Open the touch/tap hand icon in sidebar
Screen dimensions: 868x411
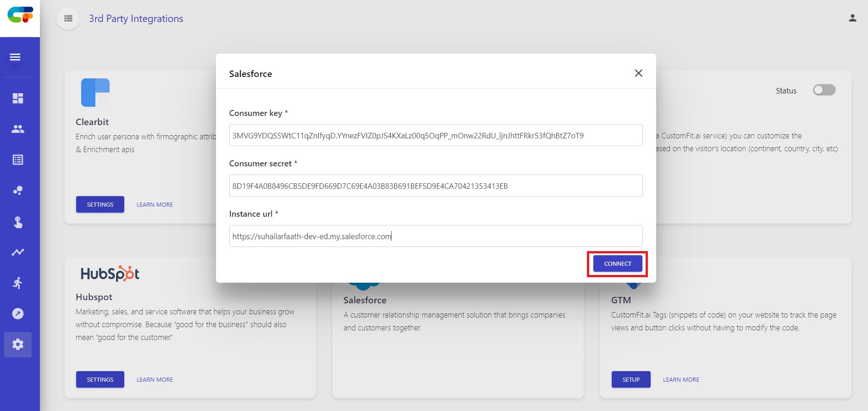18,222
